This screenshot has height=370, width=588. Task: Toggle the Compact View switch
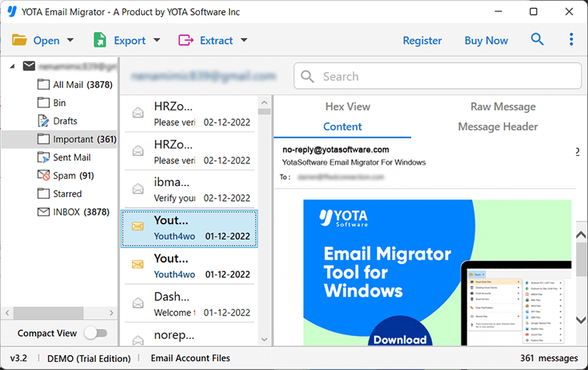[96, 332]
